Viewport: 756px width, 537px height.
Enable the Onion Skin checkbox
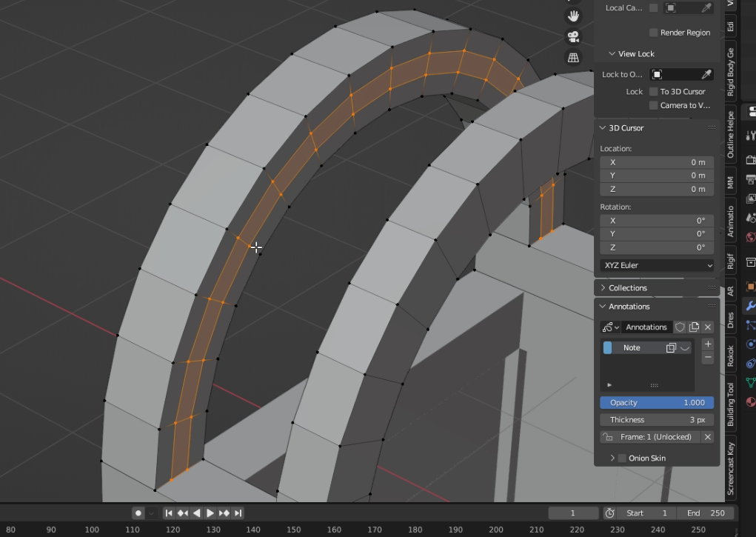pyautogui.click(x=622, y=458)
